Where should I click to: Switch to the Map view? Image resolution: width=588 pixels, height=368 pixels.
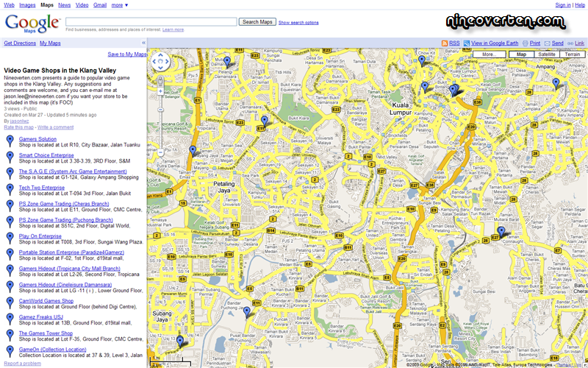[x=521, y=54]
